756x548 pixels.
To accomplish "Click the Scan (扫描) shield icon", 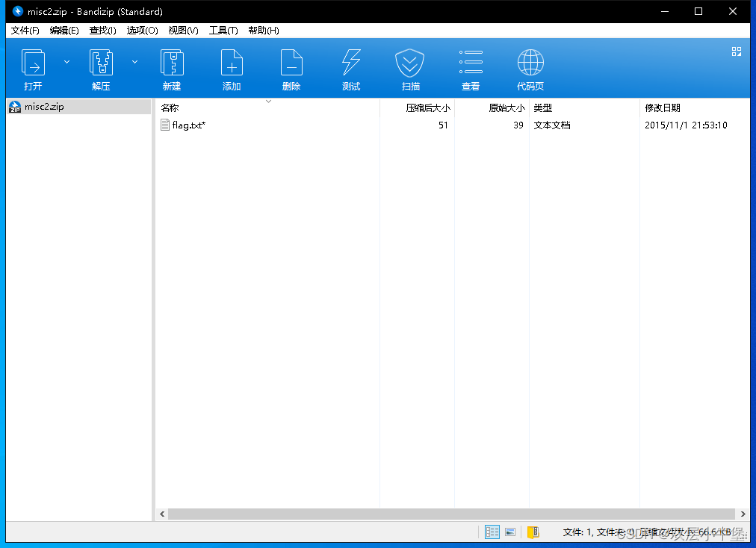I will click(x=410, y=63).
